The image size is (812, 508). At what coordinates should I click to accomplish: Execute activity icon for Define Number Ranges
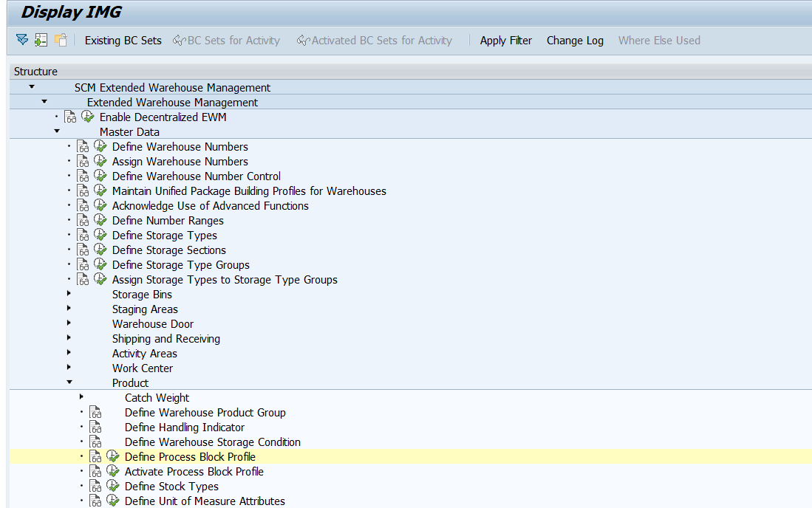(x=100, y=220)
